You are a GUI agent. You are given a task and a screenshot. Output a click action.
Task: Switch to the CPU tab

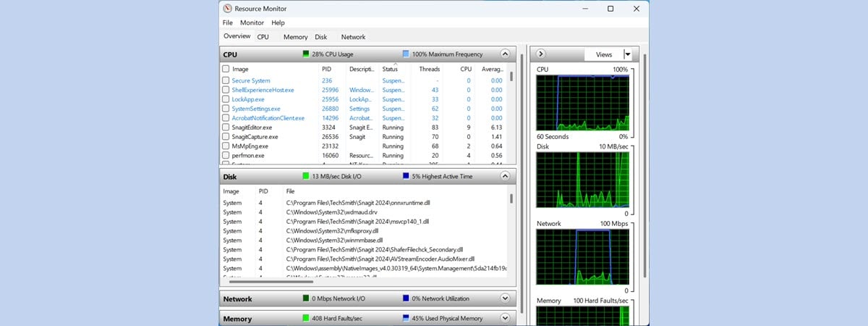click(x=263, y=37)
